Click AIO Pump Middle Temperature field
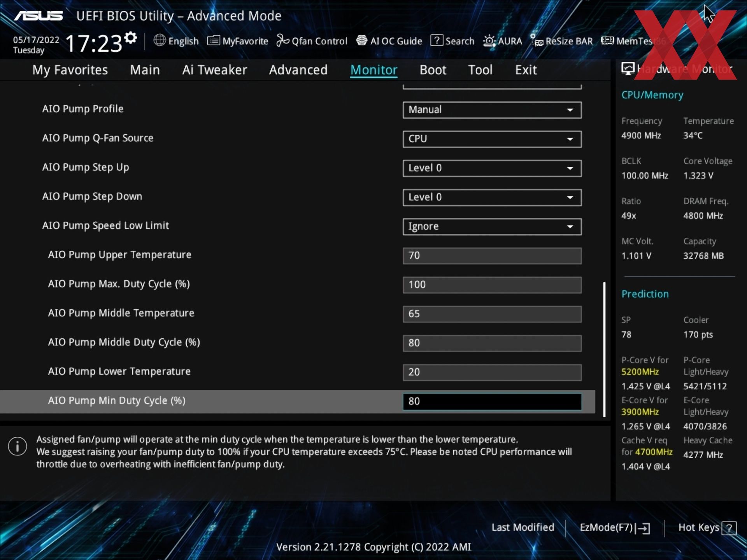Screen dimensions: 747x560 click(492, 314)
